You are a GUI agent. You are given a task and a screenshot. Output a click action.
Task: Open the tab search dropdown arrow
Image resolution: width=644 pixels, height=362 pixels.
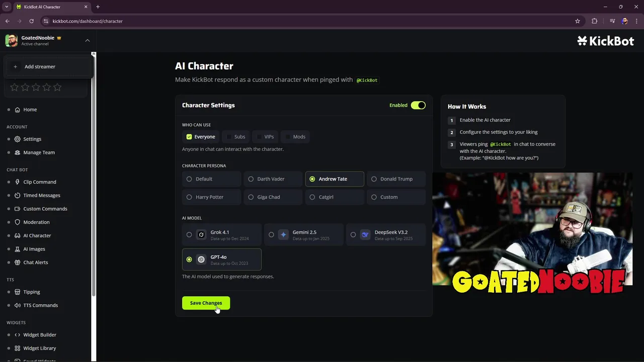click(7, 7)
